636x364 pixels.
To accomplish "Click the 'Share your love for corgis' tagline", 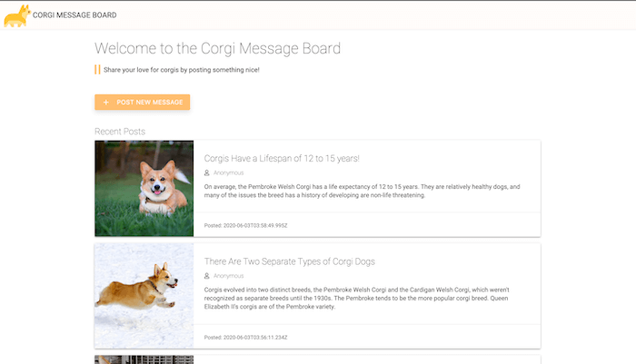I will 181,70.
